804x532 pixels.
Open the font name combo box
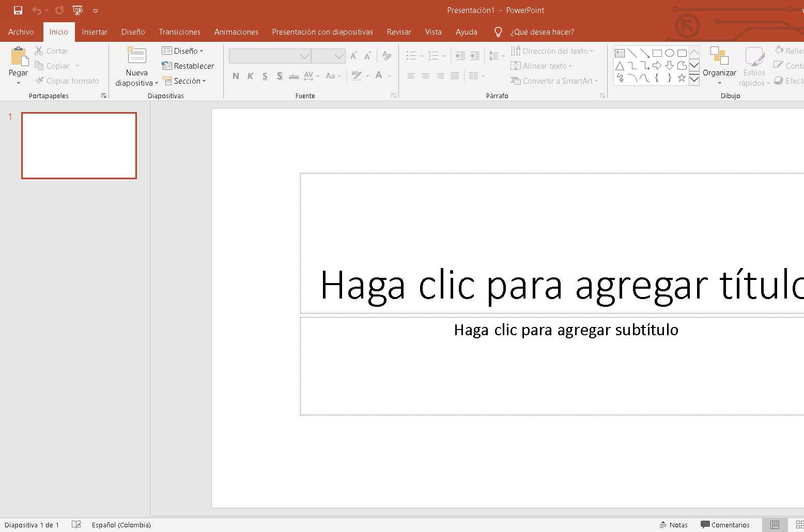click(x=270, y=56)
